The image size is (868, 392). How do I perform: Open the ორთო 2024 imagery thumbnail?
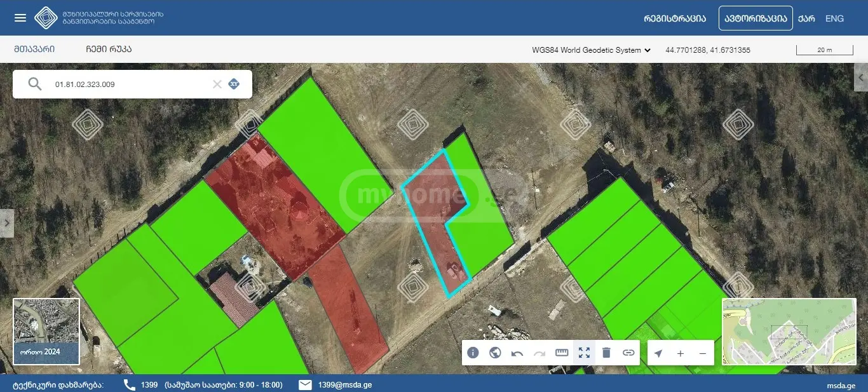click(46, 332)
